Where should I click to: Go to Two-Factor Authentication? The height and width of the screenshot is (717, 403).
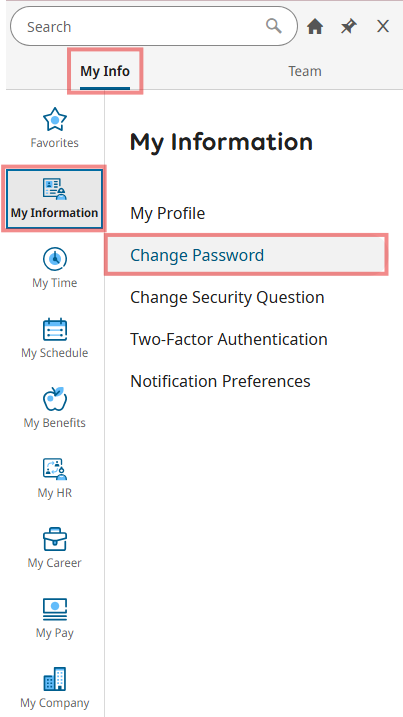229,339
